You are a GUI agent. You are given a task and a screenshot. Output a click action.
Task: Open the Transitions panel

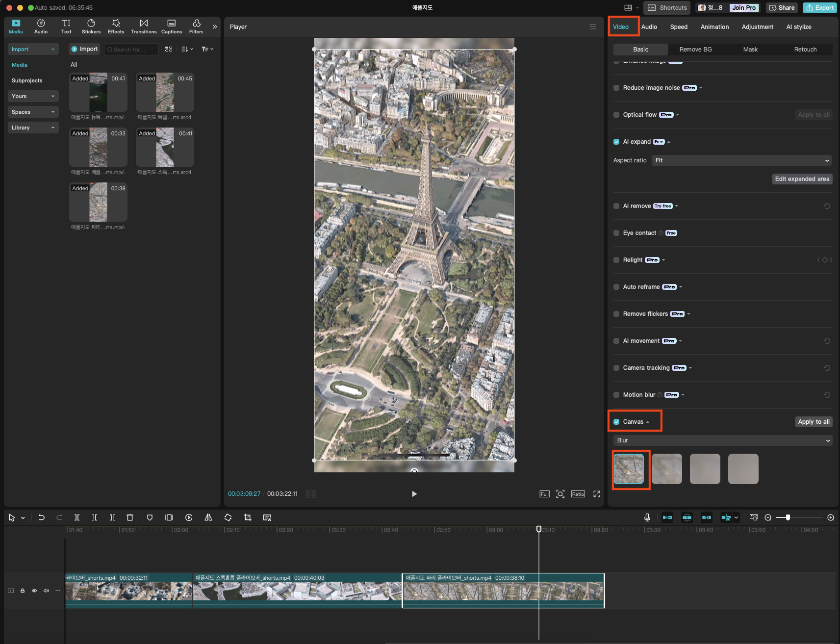(144, 26)
